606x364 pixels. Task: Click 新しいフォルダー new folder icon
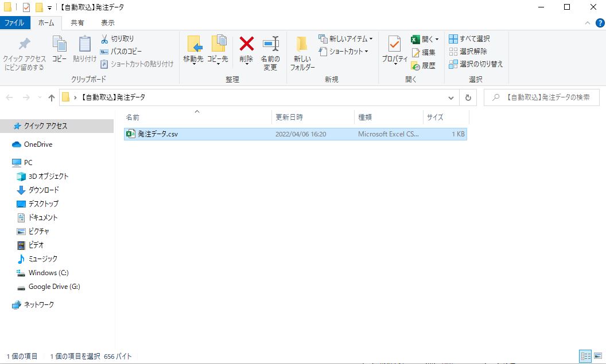pyautogui.click(x=302, y=45)
